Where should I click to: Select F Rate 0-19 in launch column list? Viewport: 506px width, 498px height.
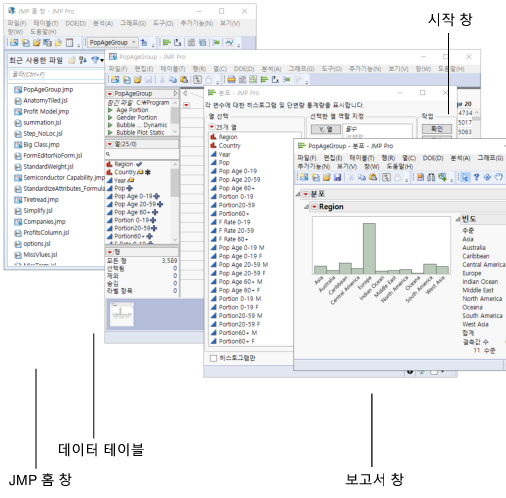234,222
